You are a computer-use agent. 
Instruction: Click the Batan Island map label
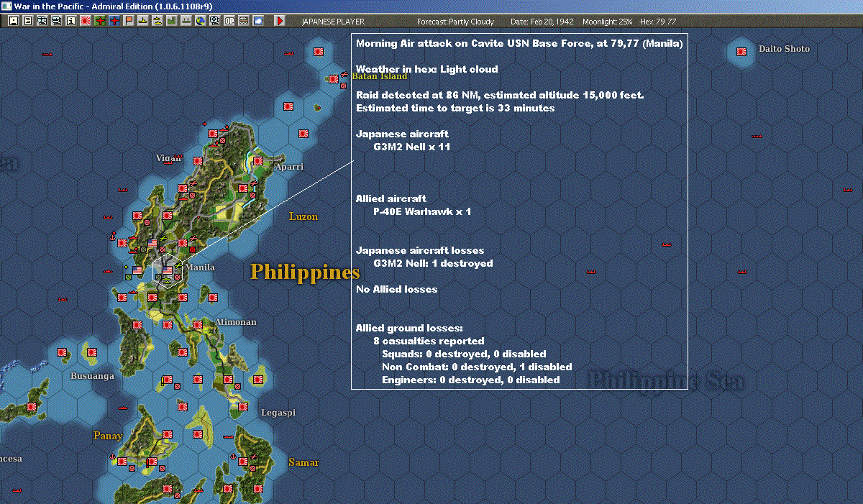coord(378,76)
